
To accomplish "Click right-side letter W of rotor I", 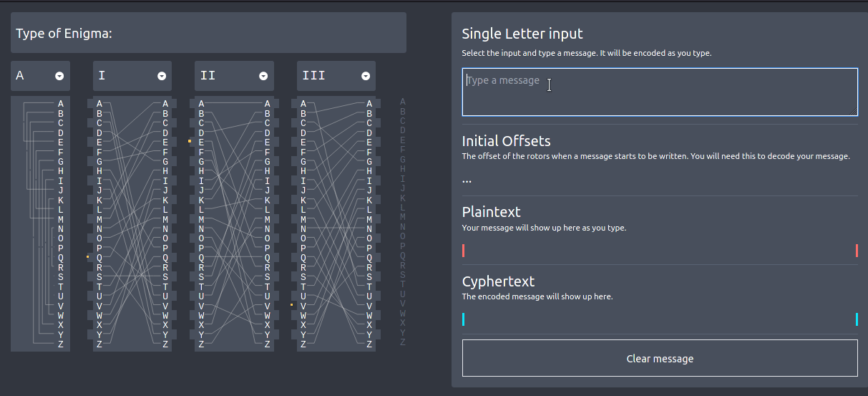I will click(x=165, y=315).
